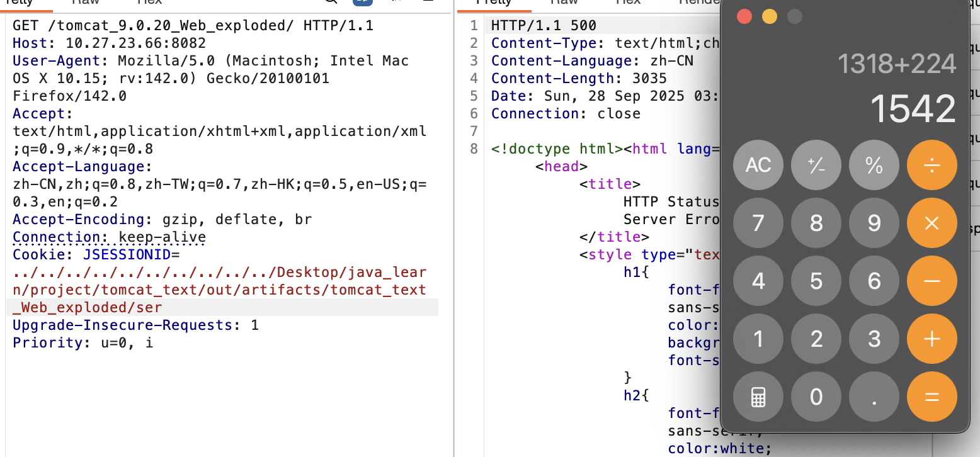
Task: Open the calculator mode switcher icon
Action: click(x=758, y=397)
